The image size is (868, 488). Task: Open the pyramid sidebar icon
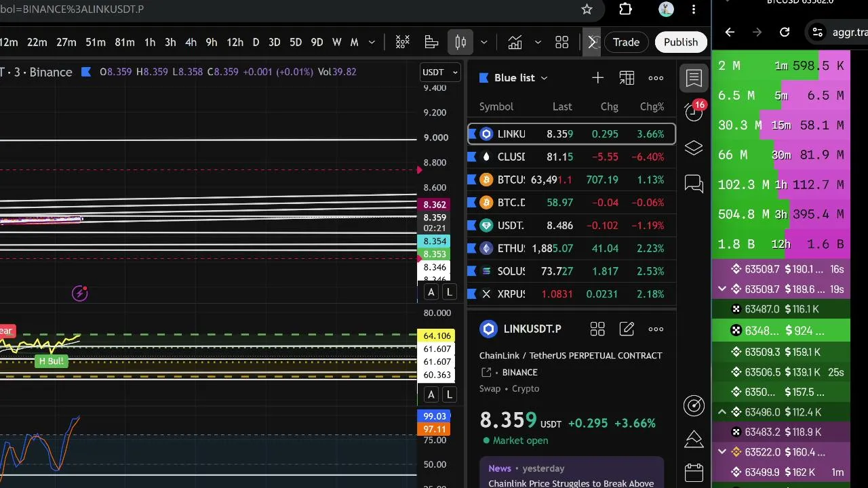pos(694,439)
